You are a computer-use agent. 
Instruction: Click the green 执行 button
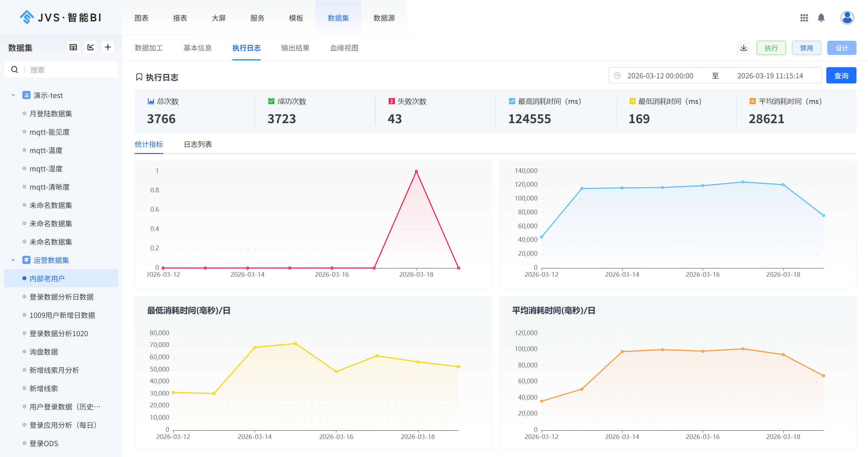pyautogui.click(x=771, y=48)
